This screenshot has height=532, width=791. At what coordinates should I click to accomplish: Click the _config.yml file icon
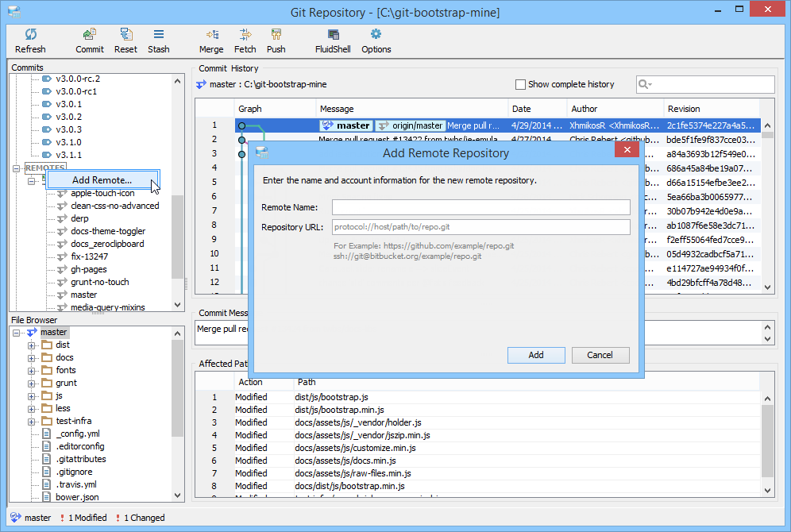[46, 434]
